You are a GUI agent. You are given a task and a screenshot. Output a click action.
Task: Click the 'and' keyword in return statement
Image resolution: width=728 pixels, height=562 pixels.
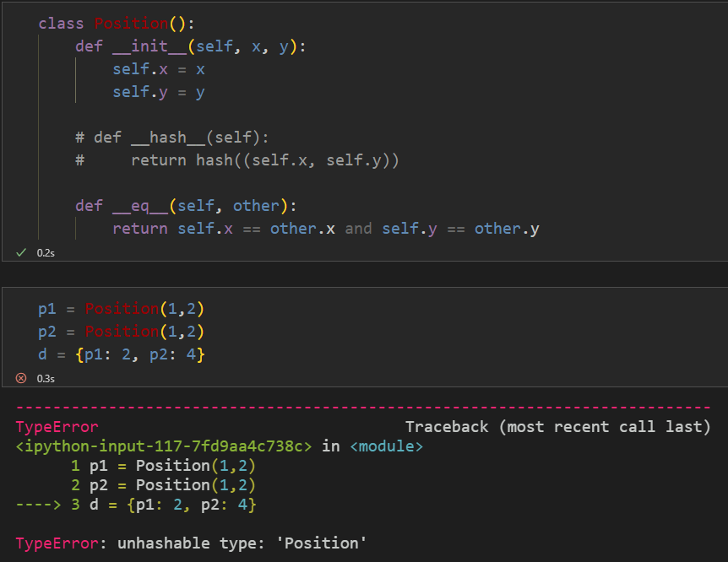[358, 229]
